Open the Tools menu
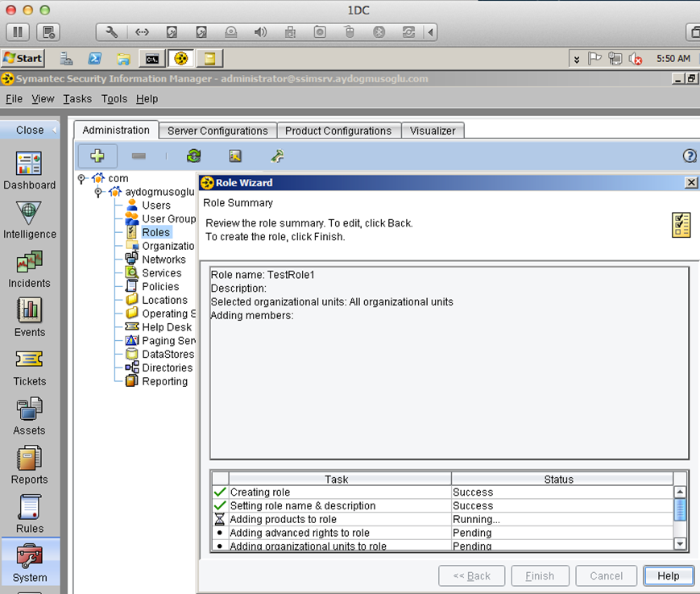 114,98
